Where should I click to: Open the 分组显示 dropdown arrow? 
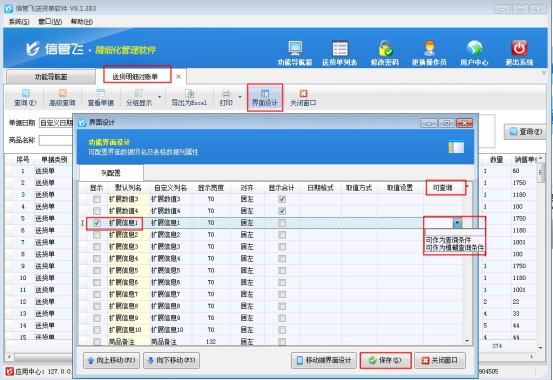160,97
